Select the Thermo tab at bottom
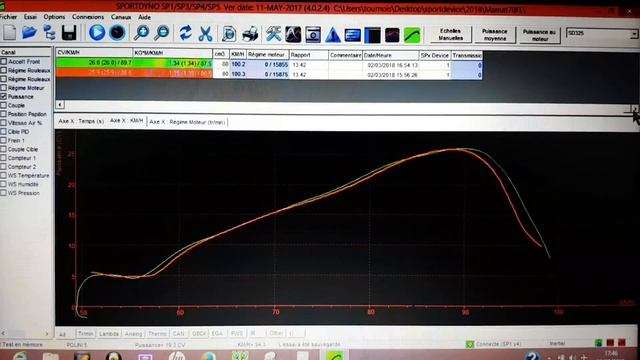Image resolution: width=640 pixels, height=360 pixels. (x=157, y=334)
